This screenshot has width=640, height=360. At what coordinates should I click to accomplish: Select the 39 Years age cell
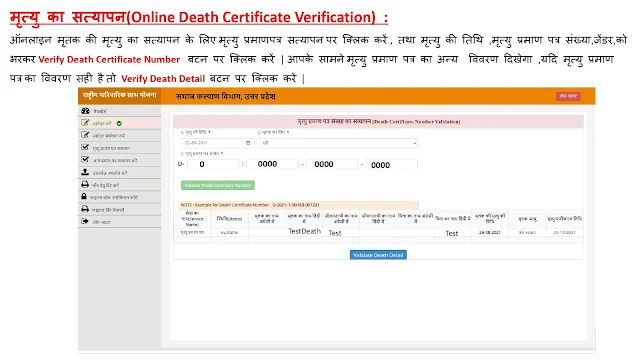[527, 232]
